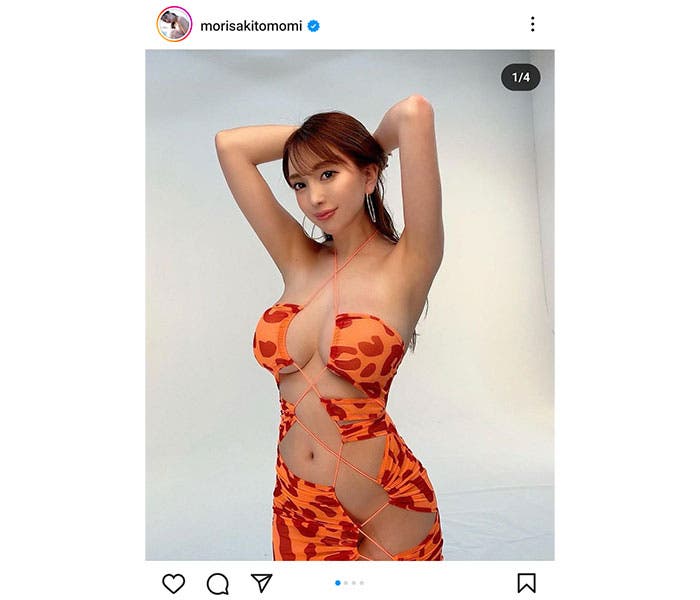
Task: Open the three-dot more options menu
Action: [x=533, y=25]
